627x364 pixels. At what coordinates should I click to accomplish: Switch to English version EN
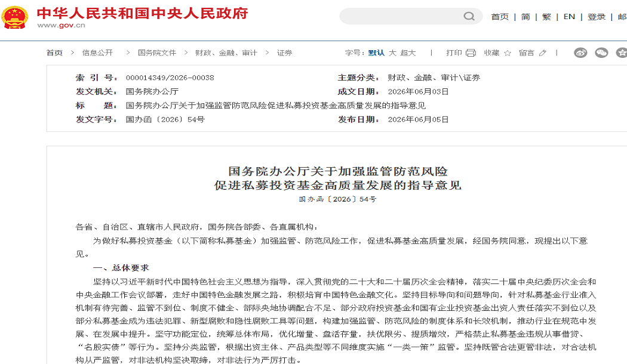point(569,17)
